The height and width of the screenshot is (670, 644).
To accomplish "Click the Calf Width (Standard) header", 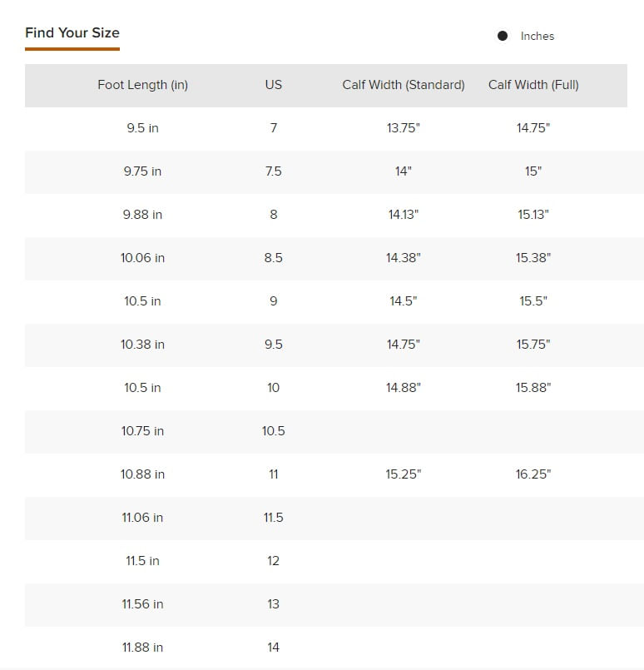I will [404, 85].
